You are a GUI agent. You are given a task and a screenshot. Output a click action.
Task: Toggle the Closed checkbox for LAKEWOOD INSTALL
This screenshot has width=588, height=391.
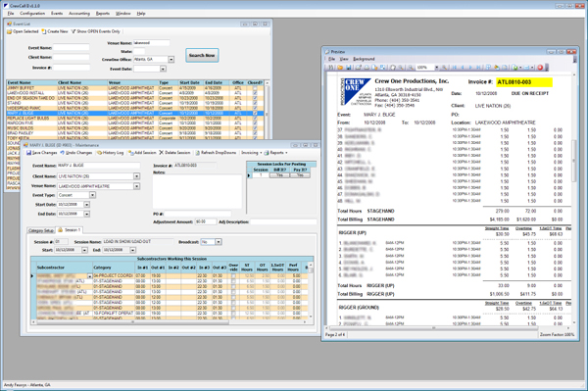click(x=255, y=93)
